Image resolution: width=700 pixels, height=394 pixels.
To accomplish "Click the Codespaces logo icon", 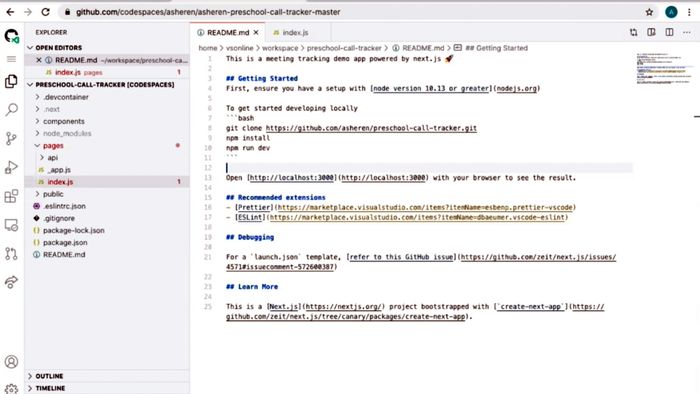I will (11, 36).
